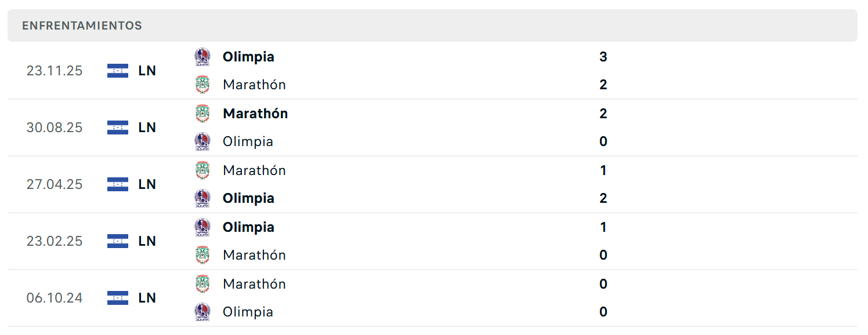Click Olimpia crest in 23.02.25 match

tap(202, 227)
